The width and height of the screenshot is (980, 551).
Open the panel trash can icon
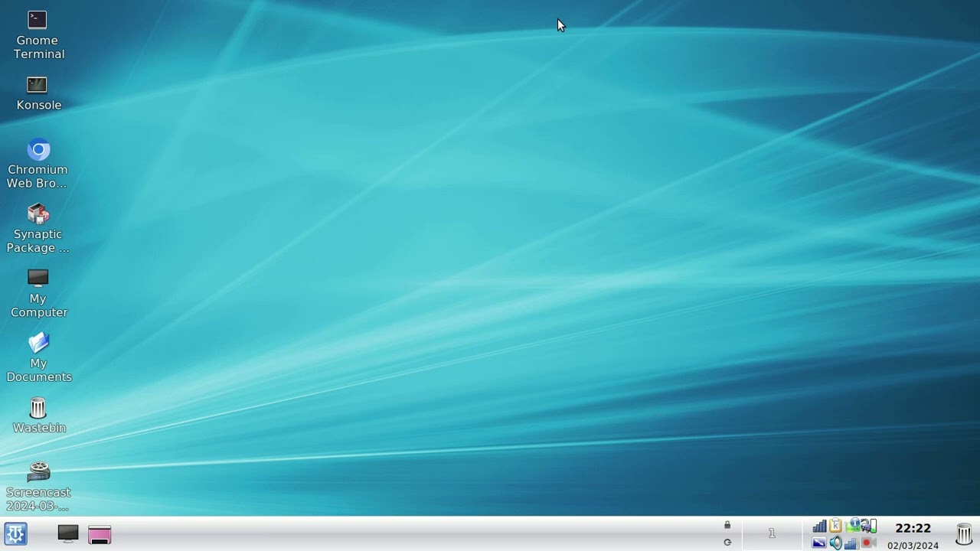tap(964, 533)
